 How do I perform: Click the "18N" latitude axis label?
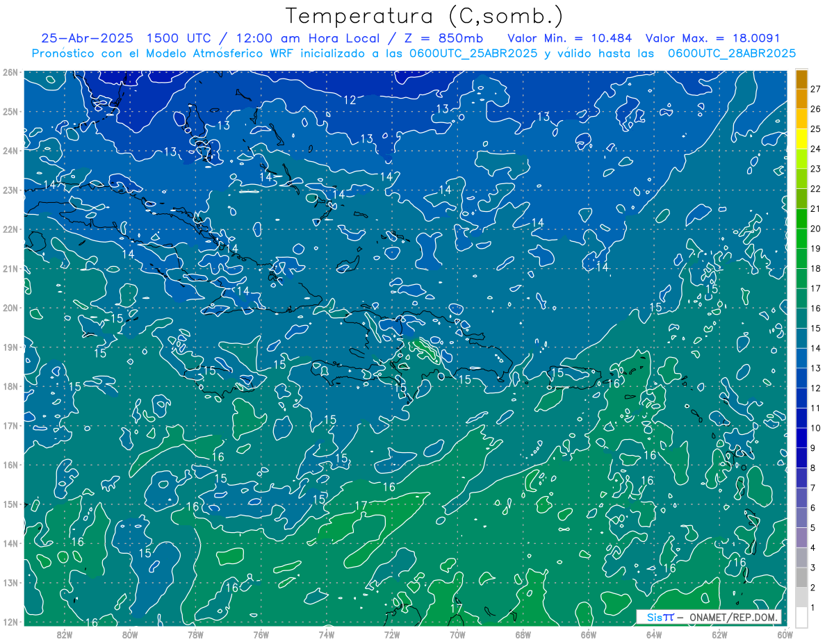click(10, 386)
